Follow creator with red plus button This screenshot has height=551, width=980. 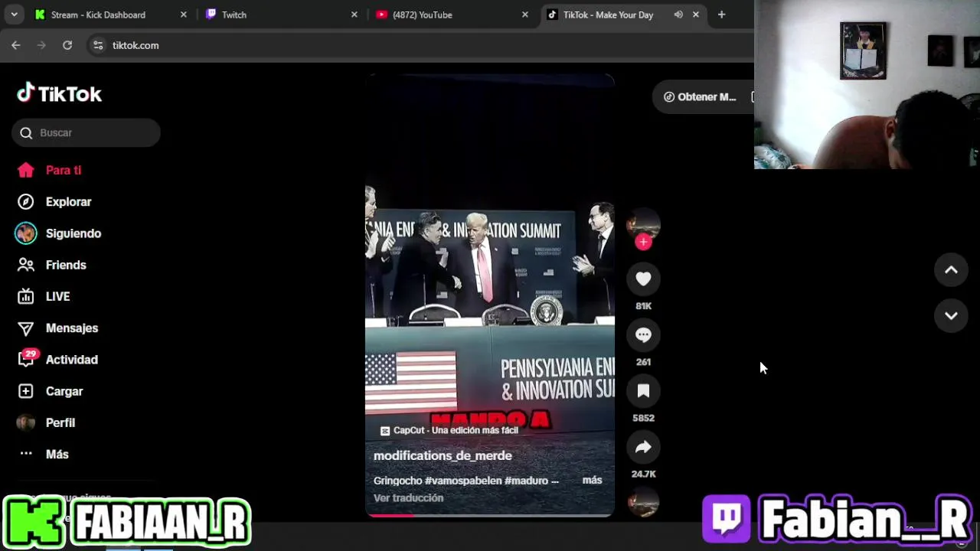[643, 242]
